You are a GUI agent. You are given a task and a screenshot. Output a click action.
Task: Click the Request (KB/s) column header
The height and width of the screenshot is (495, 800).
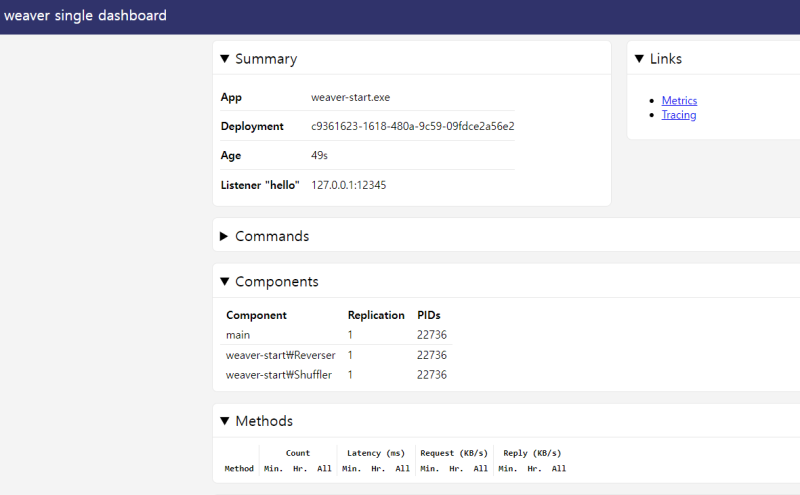tap(454, 453)
